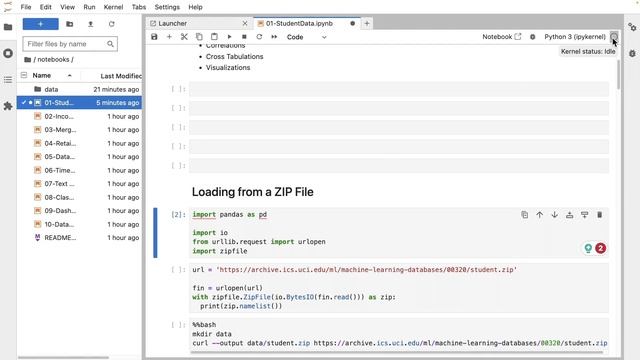This screenshot has height=360, width=640.
Task: Open the Run menu
Action: pos(89,7)
